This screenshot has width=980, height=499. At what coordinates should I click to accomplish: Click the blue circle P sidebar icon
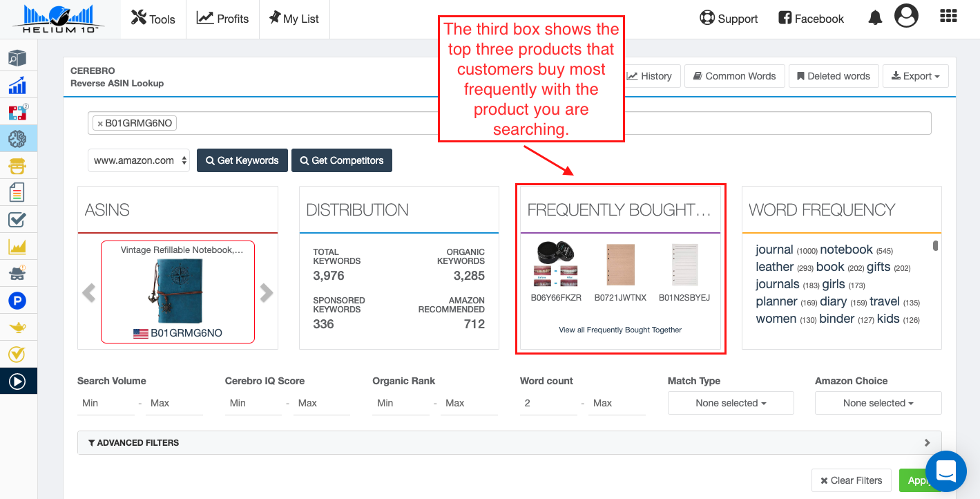[17, 301]
